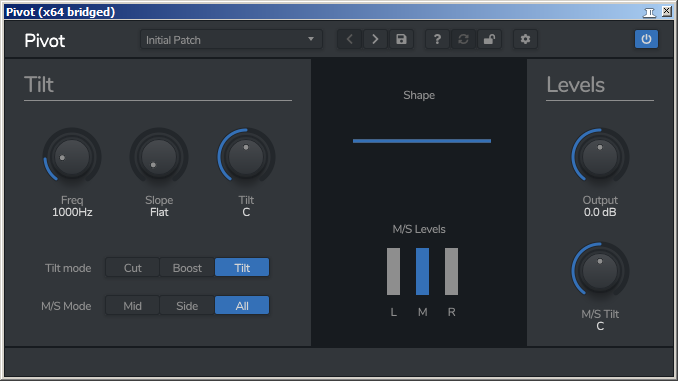This screenshot has height=381, width=678.
Task: Set M/S Mode to Mid
Action: coord(132,306)
